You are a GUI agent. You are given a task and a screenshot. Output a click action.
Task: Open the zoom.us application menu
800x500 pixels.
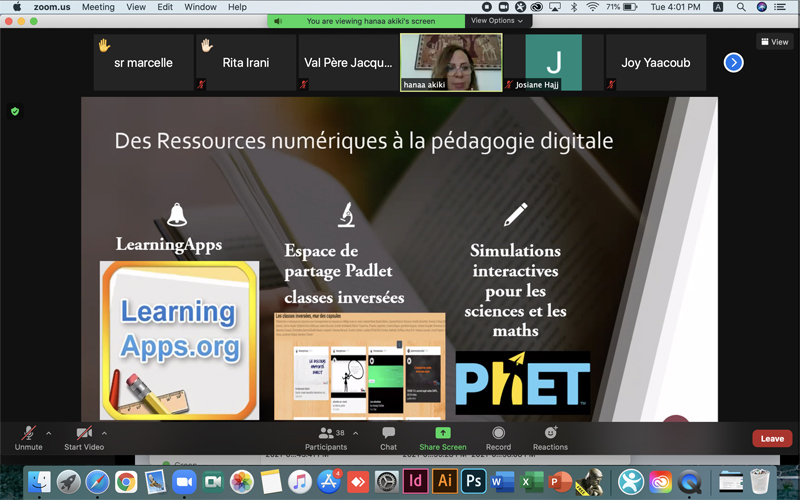(52, 7)
